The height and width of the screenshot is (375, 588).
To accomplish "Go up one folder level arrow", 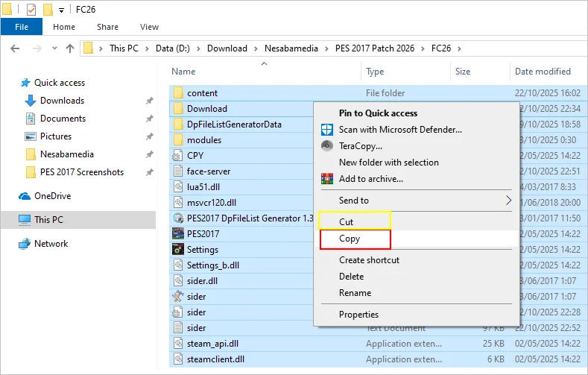I will (x=70, y=48).
